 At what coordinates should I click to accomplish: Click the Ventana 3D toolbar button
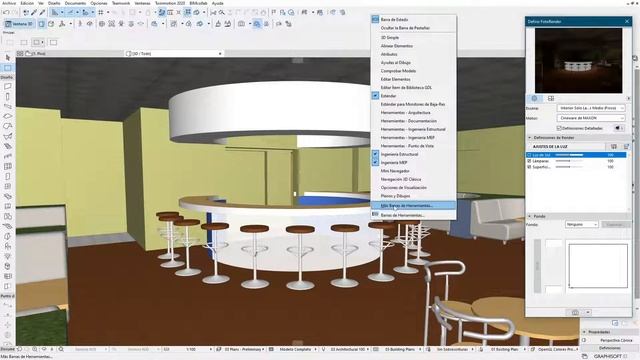click(x=19, y=24)
